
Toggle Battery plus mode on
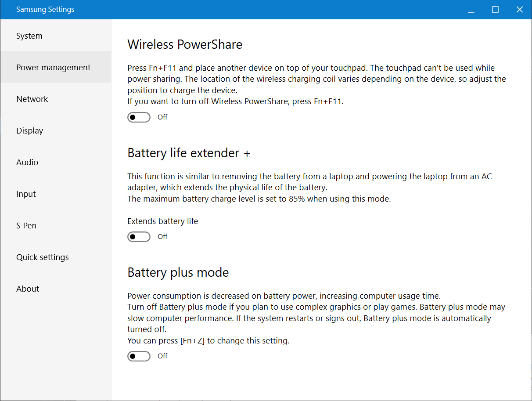[139, 356]
